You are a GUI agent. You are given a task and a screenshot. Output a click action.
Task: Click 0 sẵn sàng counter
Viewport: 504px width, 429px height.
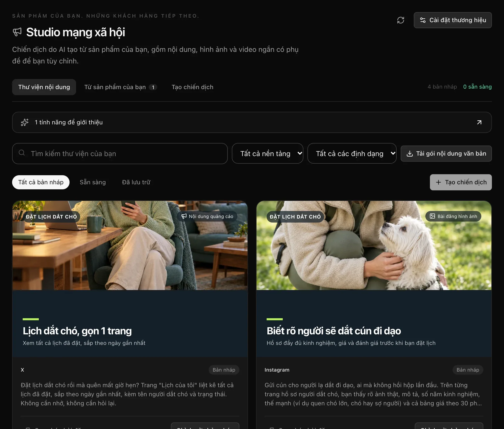(x=477, y=87)
